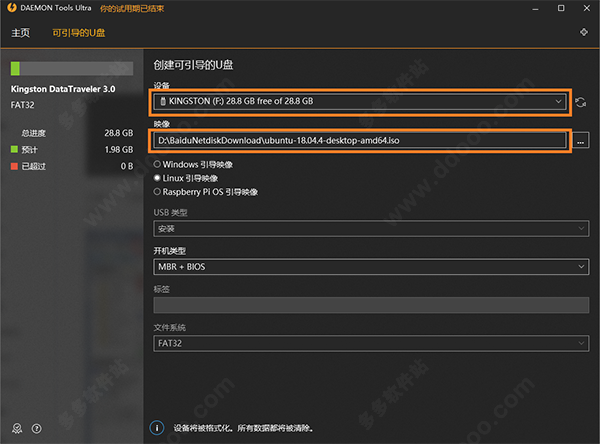Click the 0 B exceeded value
600x444 pixels.
[x=127, y=166]
